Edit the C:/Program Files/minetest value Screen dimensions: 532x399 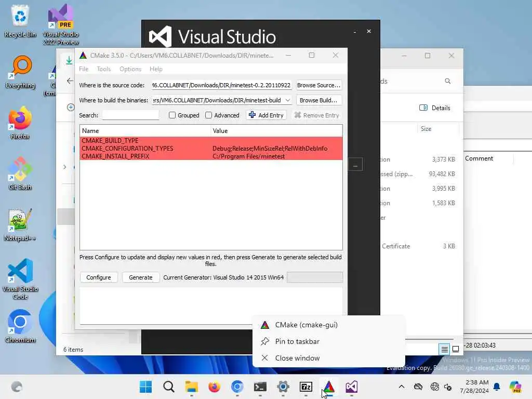pos(249,156)
